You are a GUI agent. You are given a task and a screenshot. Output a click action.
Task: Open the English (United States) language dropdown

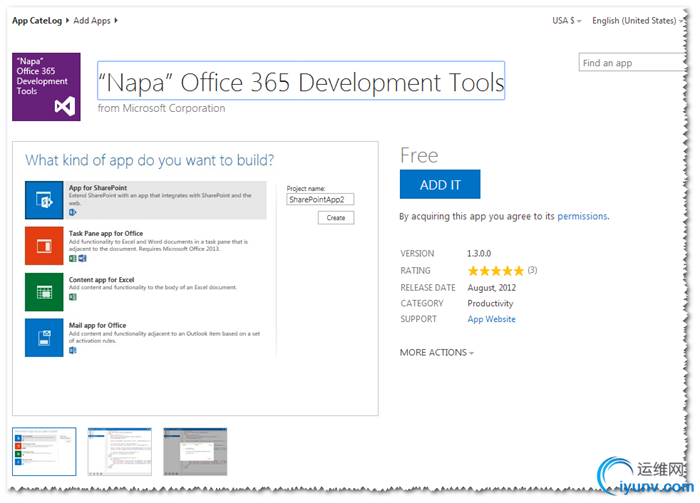tap(637, 20)
